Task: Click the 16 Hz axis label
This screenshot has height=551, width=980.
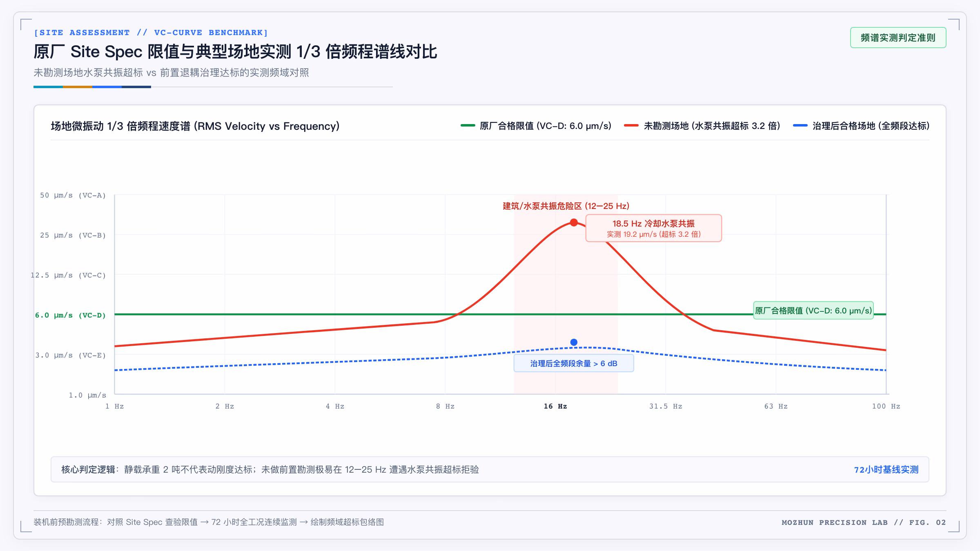Action: [x=555, y=406]
